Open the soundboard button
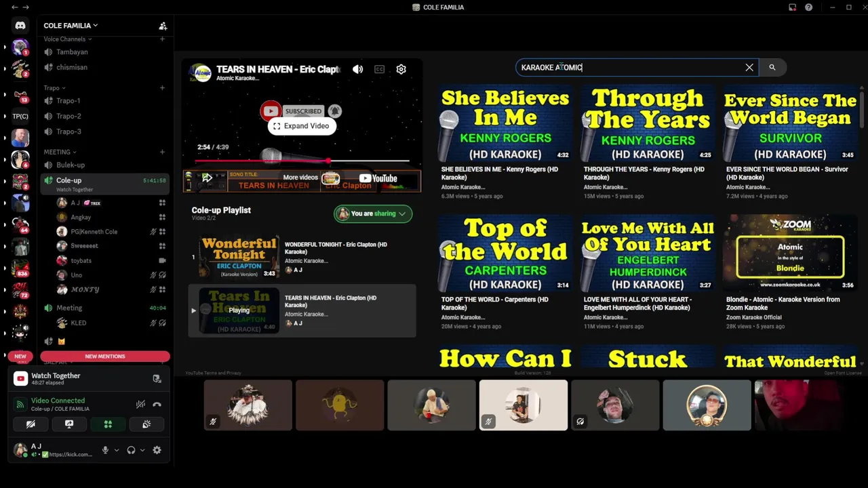Screen dimensions: 868x488 click(146, 424)
